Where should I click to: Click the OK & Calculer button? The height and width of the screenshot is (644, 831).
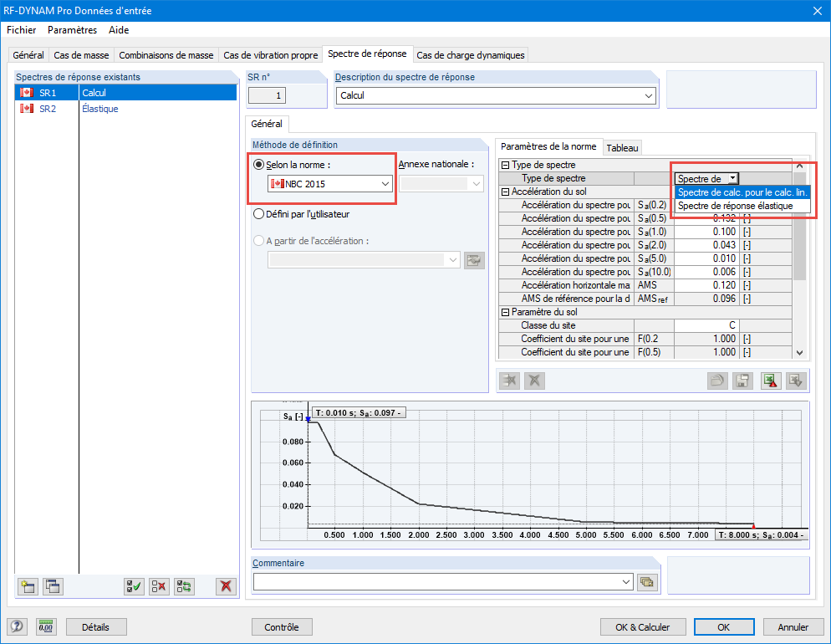pyautogui.click(x=643, y=627)
